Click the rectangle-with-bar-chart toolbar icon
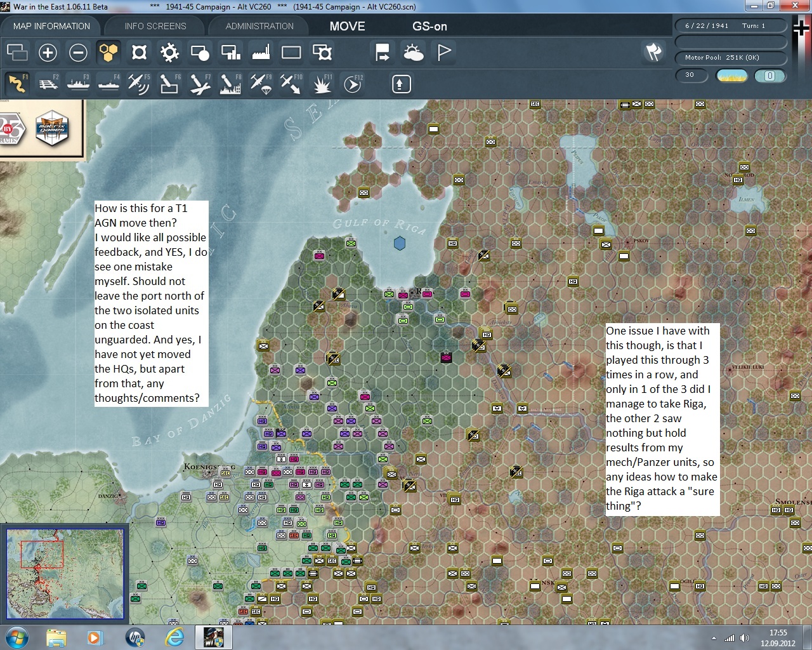This screenshot has width=812, height=650. click(x=230, y=52)
